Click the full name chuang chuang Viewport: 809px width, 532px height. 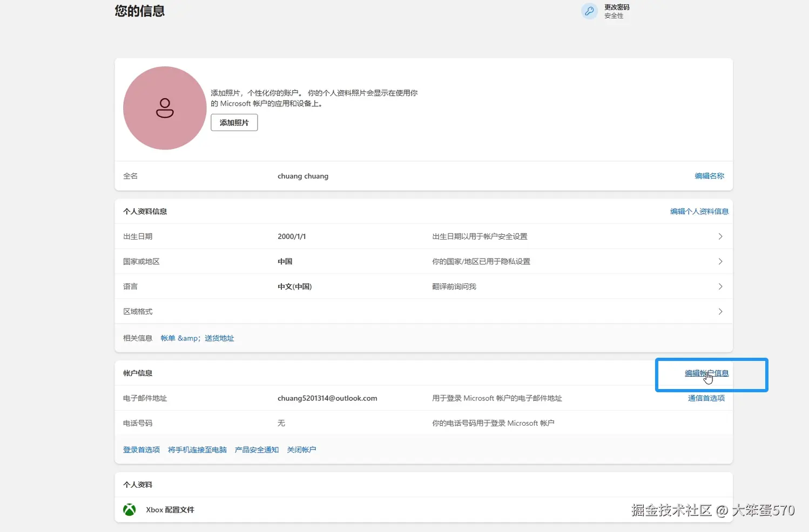303,176
